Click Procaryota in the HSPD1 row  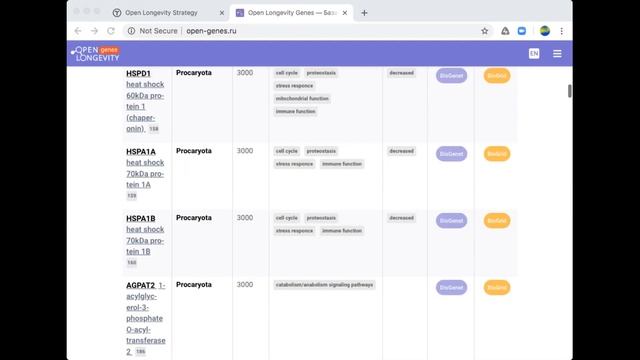click(x=194, y=73)
